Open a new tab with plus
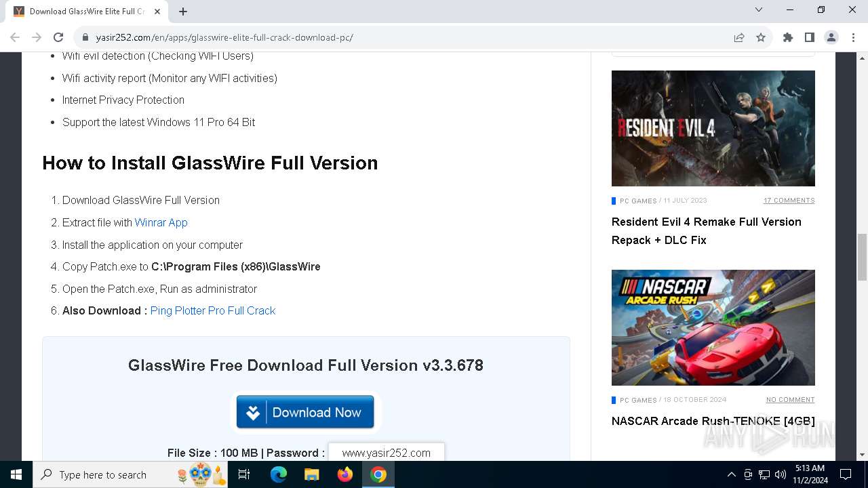868x488 pixels. click(183, 11)
